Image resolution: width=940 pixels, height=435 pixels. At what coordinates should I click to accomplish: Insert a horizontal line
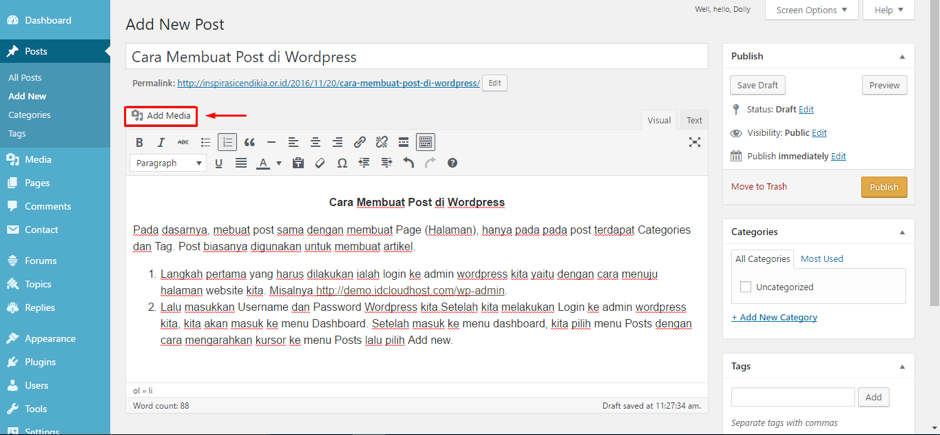[272, 143]
